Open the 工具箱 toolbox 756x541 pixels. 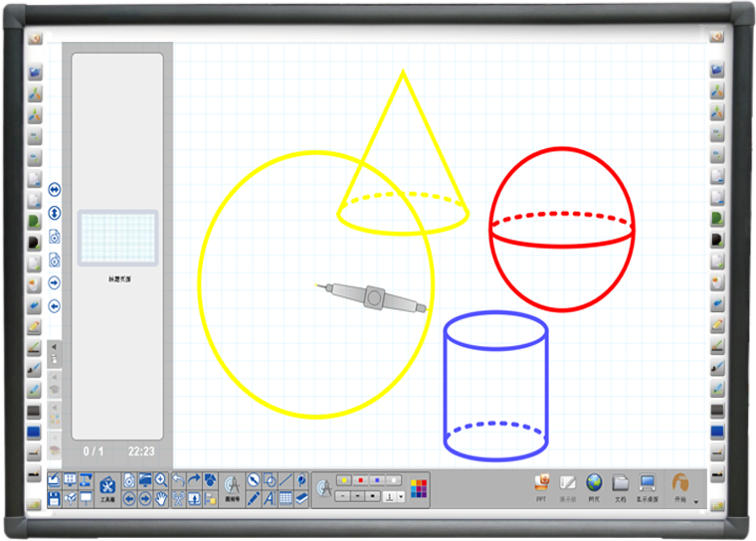coord(107,487)
